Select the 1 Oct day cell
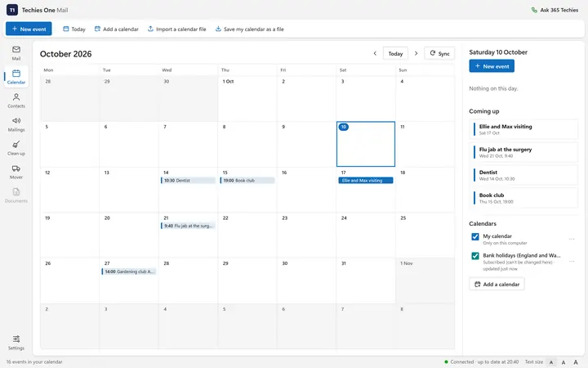 tap(247, 98)
